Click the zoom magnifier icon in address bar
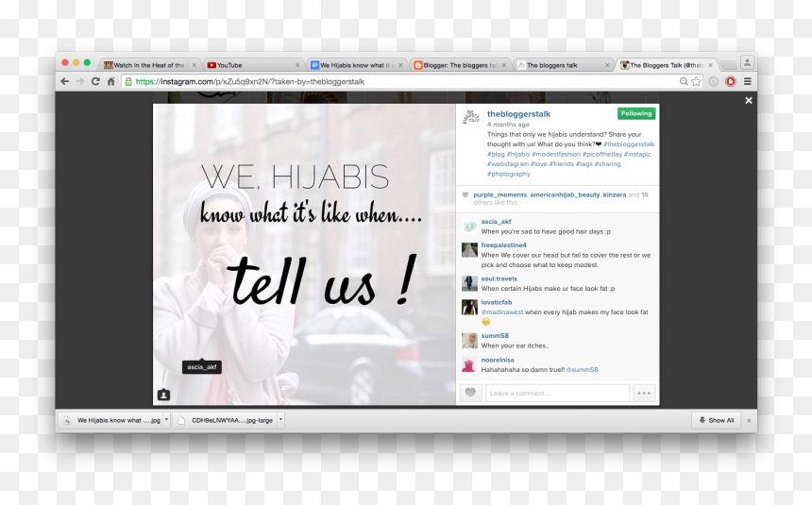The width and height of the screenshot is (812, 505). coord(684,81)
